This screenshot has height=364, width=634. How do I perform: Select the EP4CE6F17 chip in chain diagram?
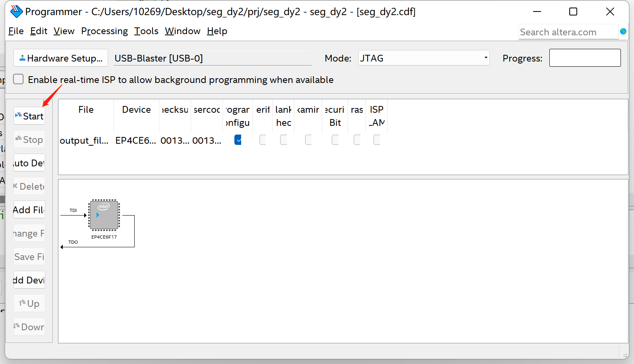pyautogui.click(x=104, y=215)
